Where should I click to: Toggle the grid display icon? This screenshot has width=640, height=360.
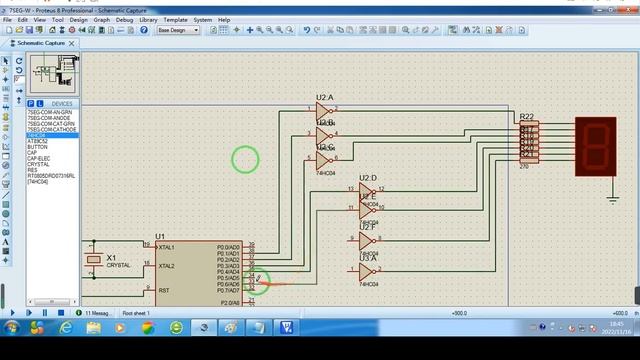(224, 30)
